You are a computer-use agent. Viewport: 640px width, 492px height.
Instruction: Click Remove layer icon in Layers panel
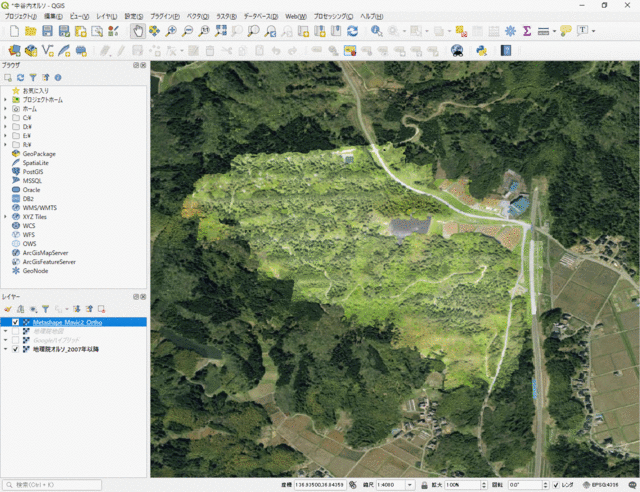tap(101, 309)
